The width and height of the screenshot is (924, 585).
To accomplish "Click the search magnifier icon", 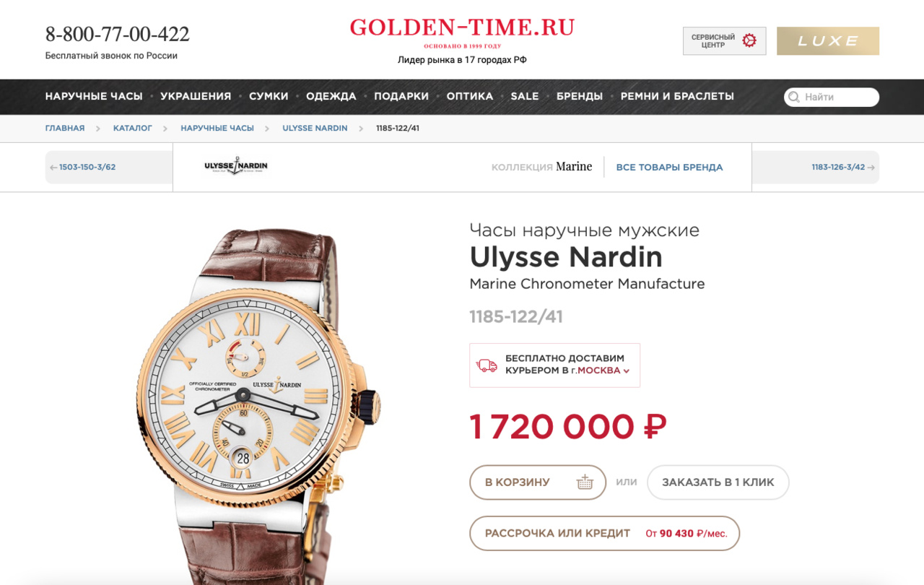I will pos(794,97).
